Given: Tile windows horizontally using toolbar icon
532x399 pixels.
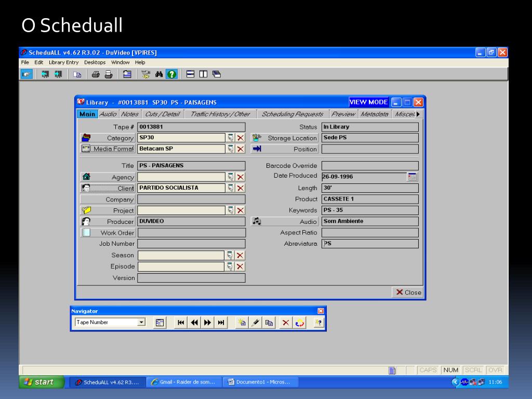Looking at the screenshot, I should tap(190, 74).
